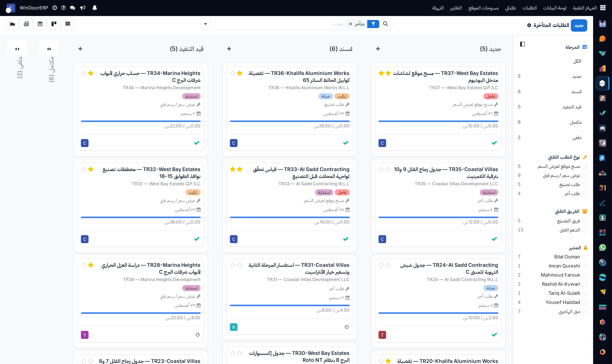Image resolution: width=612 pixels, height=364 pixels.
Task: Click the search magnifier icon
Action: (385, 24)
